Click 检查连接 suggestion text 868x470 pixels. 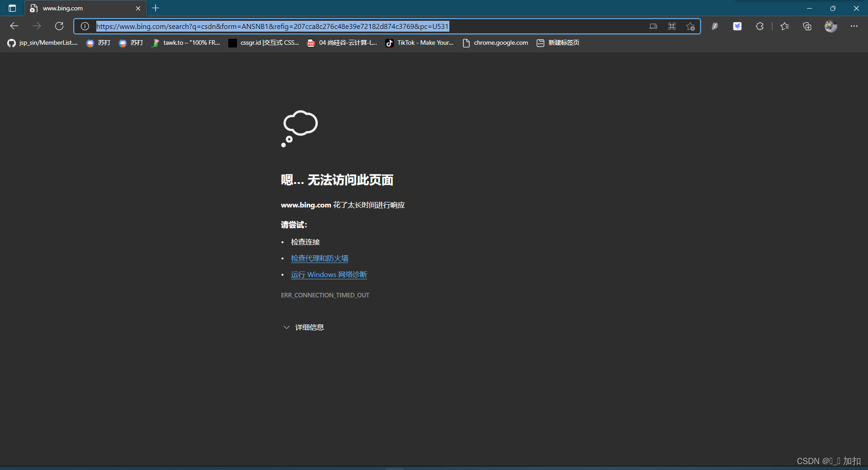305,242
